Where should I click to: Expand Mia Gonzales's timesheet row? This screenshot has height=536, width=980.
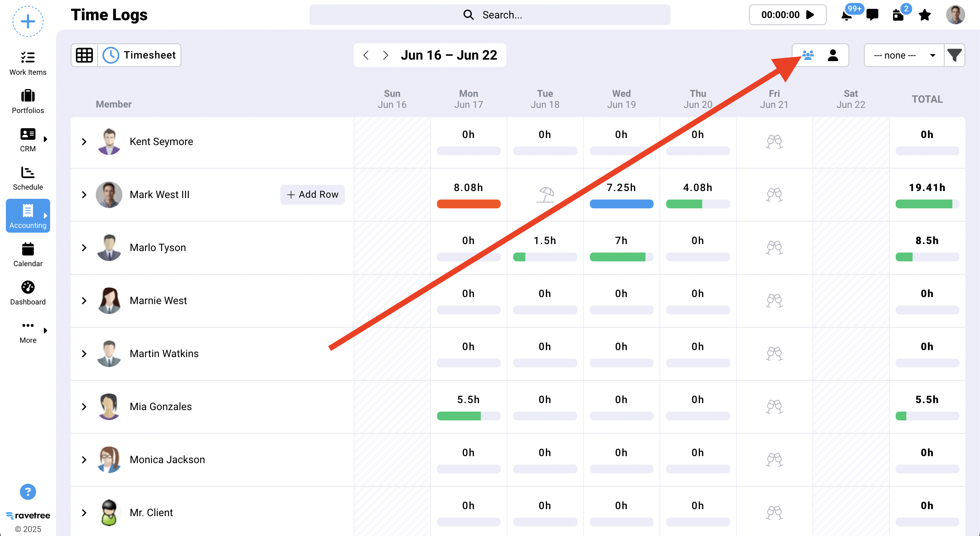pos(84,407)
